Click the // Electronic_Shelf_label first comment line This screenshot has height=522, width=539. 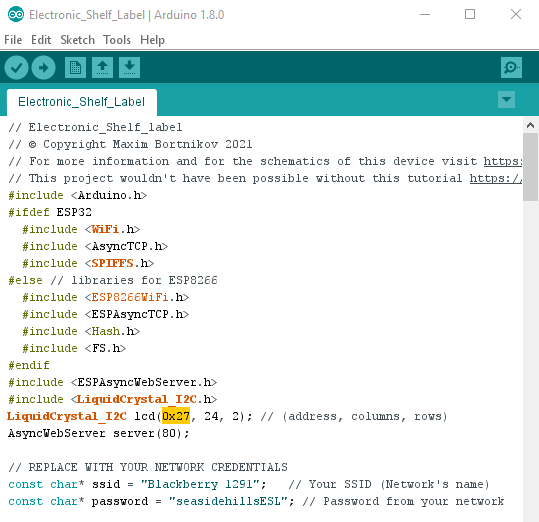[95, 127]
